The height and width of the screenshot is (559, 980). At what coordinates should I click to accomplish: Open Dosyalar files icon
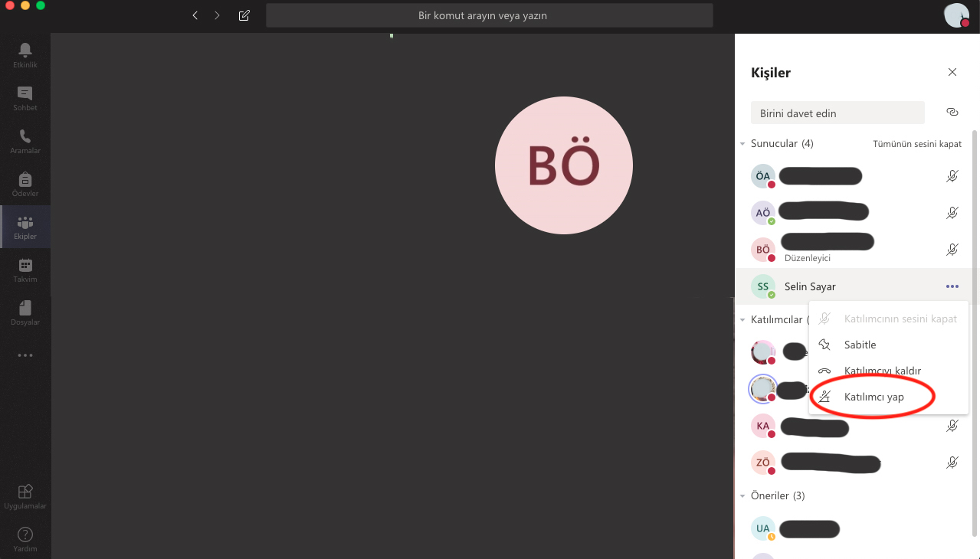25,312
